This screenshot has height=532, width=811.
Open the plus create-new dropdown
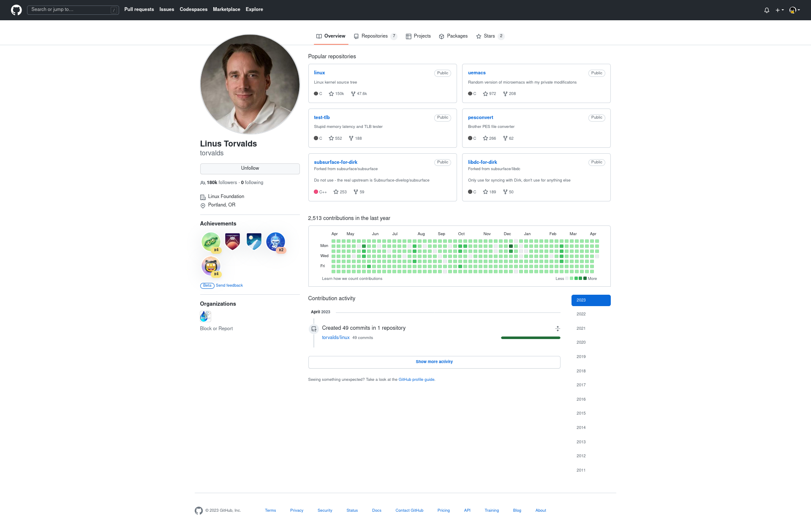pos(779,10)
